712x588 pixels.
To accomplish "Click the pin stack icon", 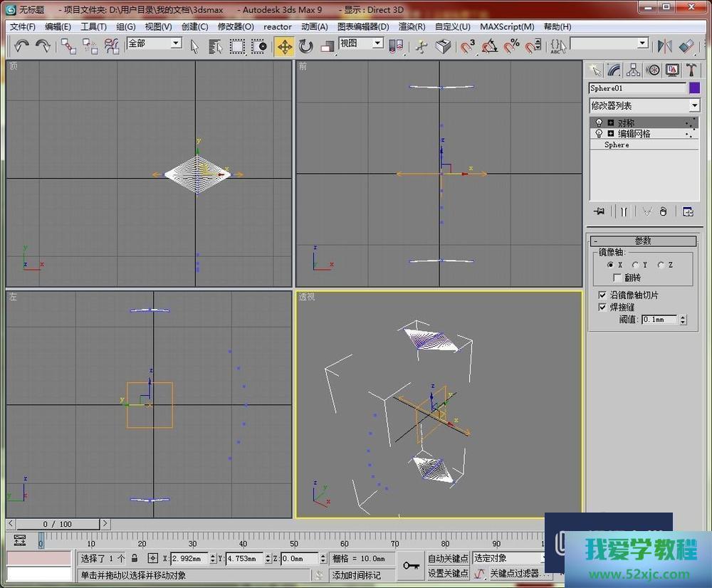I will 600,211.
